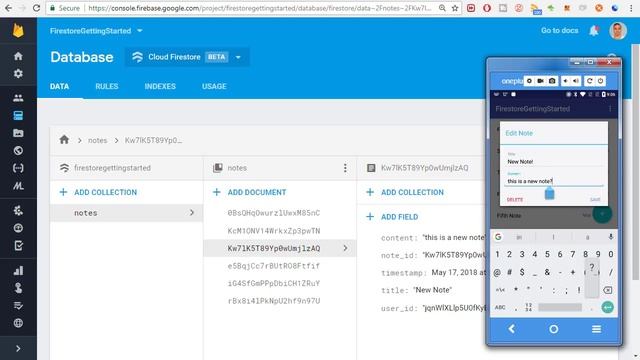Open Cloud Firestore database type dropdown
640x360 pixels.
point(187,57)
